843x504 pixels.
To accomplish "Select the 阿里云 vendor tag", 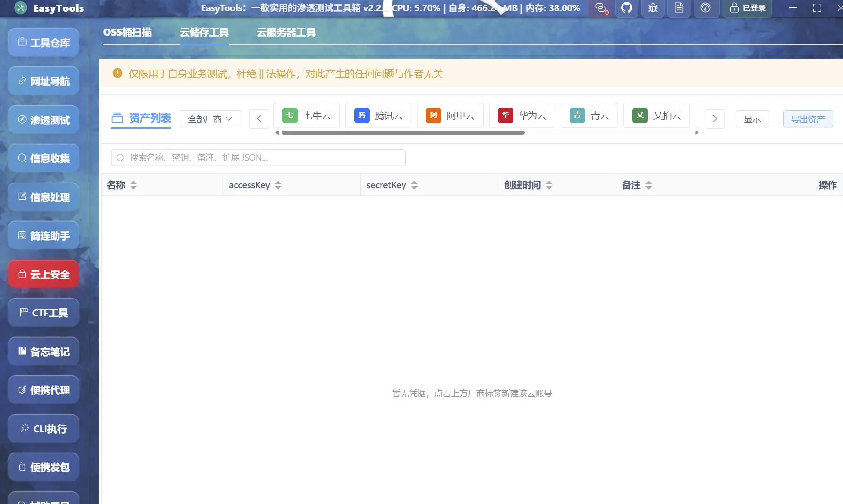I will coord(450,115).
